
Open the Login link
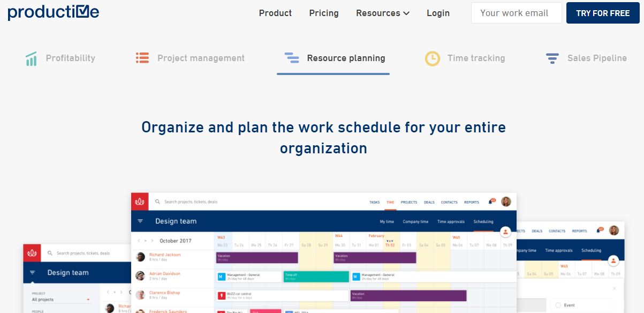pyautogui.click(x=438, y=13)
